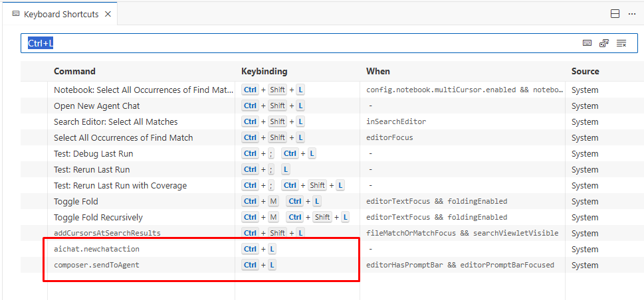Toggle sort by precedence icon
This screenshot has width=644, height=300.
click(604, 43)
